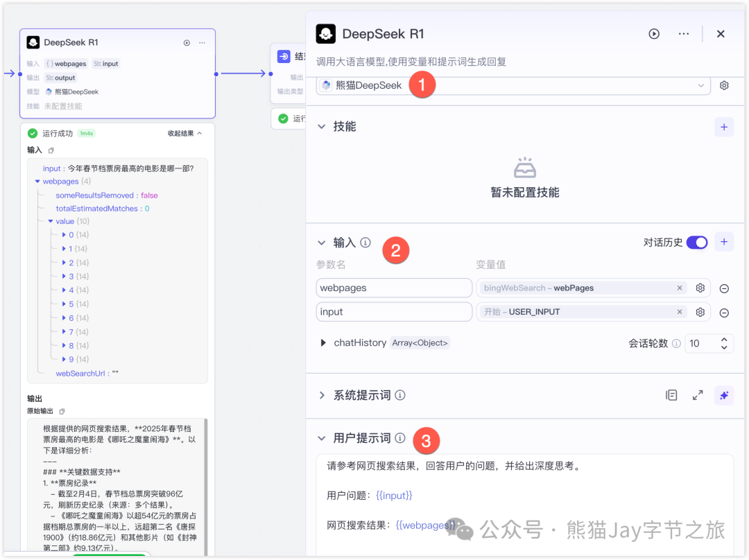Expand item 9 {14} in value list
Image resolution: width=749 pixels, height=560 pixels.
(64, 359)
